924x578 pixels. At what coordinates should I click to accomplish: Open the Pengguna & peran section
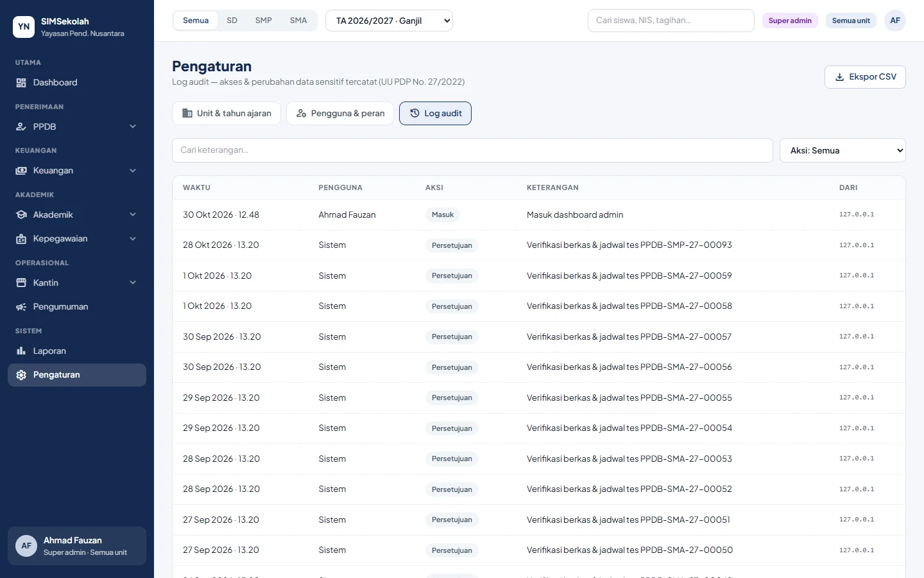(x=340, y=114)
